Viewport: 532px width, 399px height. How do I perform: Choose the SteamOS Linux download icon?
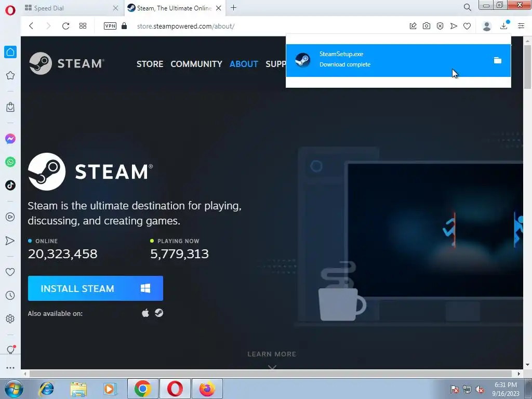coord(159,313)
